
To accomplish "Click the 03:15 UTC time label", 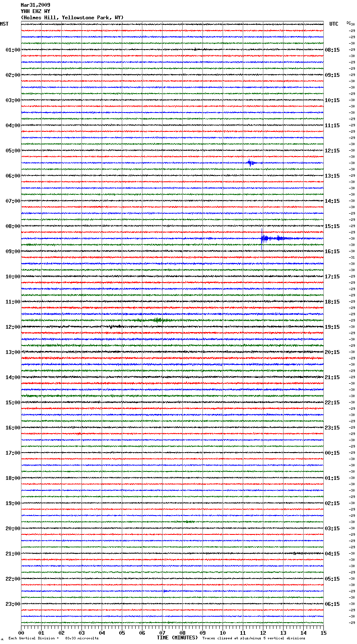I will click(x=332, y=529).
